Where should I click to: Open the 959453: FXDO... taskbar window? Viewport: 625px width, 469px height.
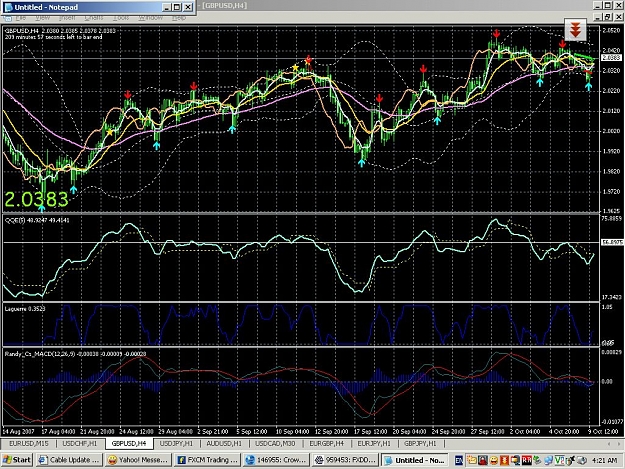tap(345, 460)
